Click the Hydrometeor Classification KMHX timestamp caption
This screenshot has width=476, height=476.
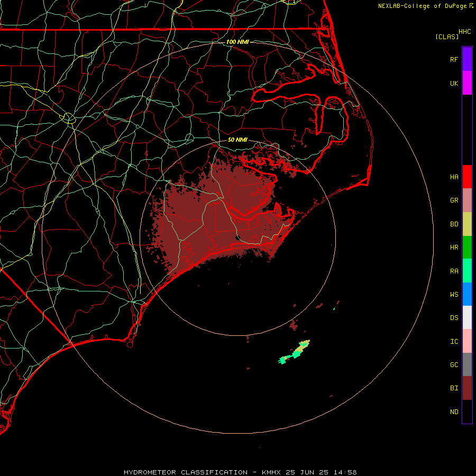(x=240, y=472)
